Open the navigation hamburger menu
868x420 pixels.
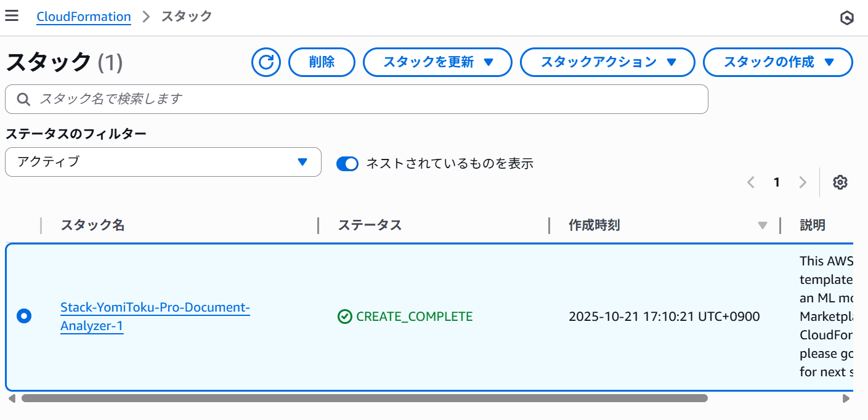coord(12,15)
